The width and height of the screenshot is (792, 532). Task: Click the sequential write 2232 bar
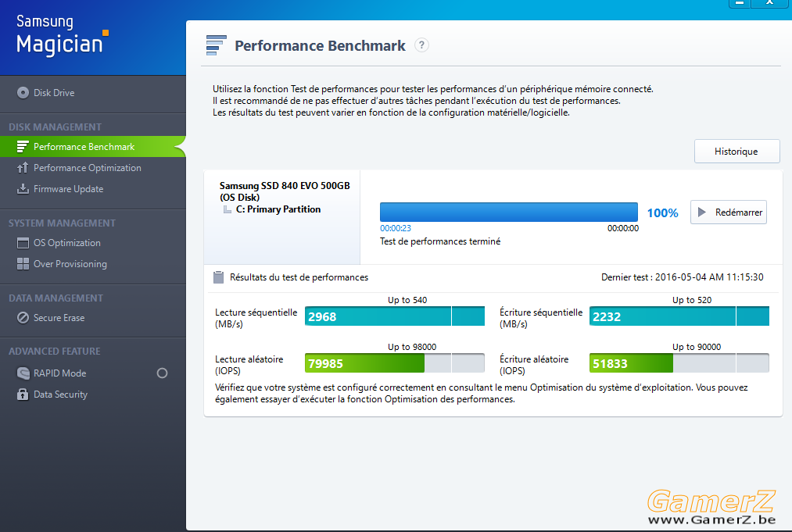[679, 316]
